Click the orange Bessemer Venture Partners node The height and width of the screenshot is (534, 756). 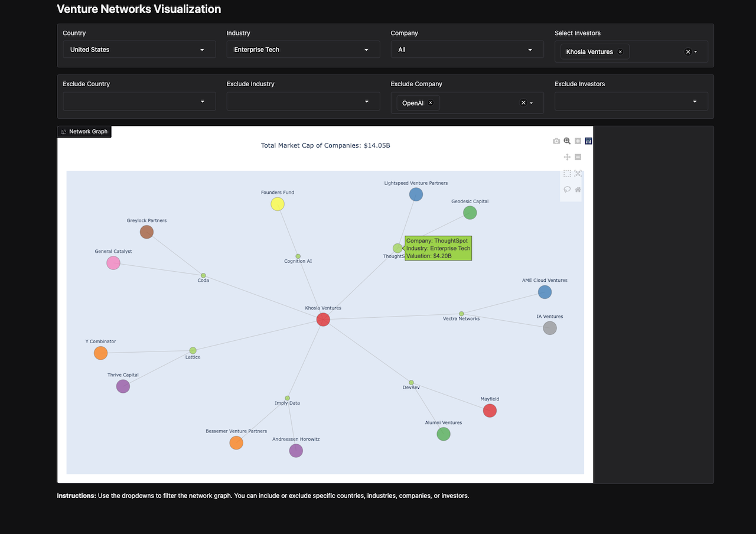[236, 442]
